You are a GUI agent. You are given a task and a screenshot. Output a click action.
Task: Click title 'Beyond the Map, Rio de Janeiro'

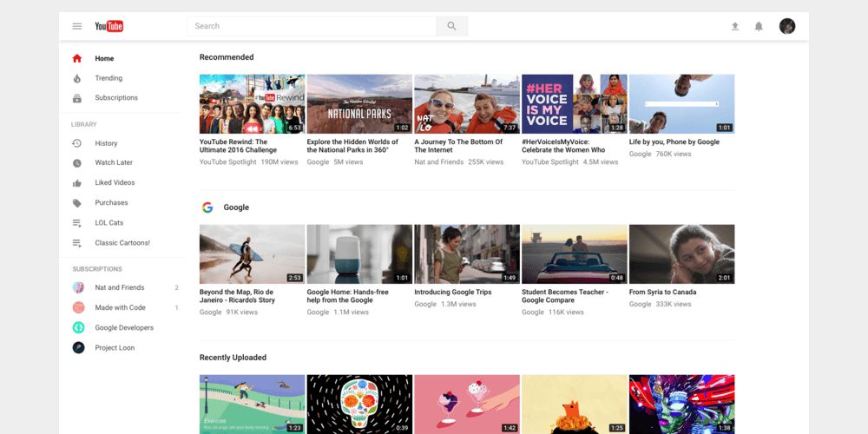pos(237,296)
